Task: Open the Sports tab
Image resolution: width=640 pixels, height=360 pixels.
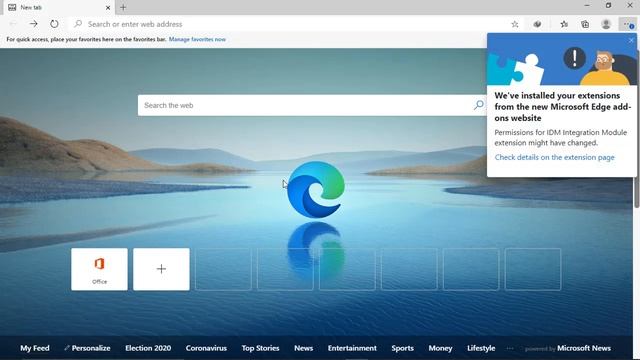Action: 402,348
